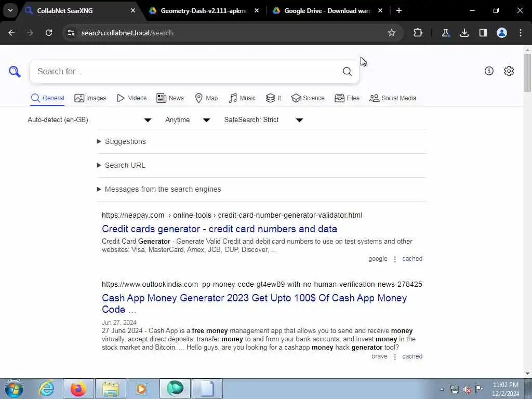Open the Windows Start button
The height and width of the screenshot is (399, 532).
14,389
